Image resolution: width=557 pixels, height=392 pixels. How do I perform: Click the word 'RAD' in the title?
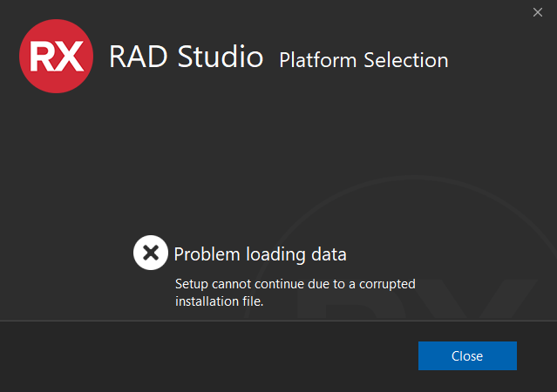click(139, 57)
